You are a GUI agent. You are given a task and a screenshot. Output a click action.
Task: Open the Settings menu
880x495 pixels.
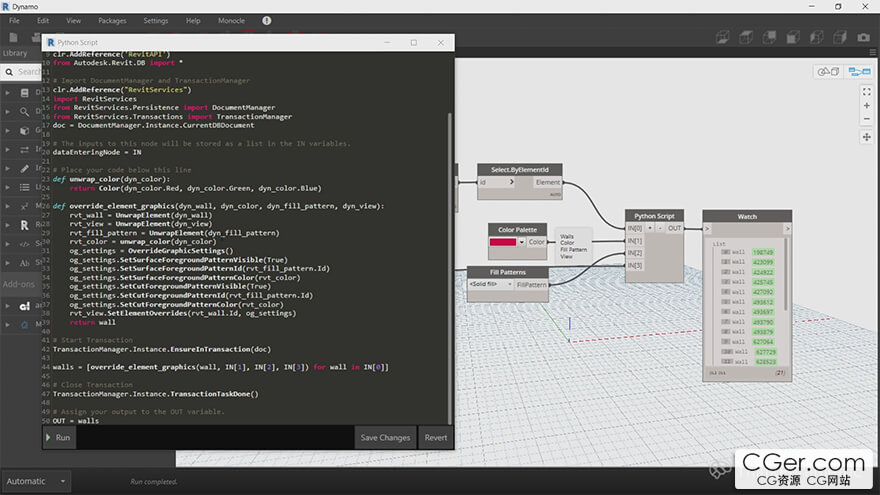[x=156, y=20]
